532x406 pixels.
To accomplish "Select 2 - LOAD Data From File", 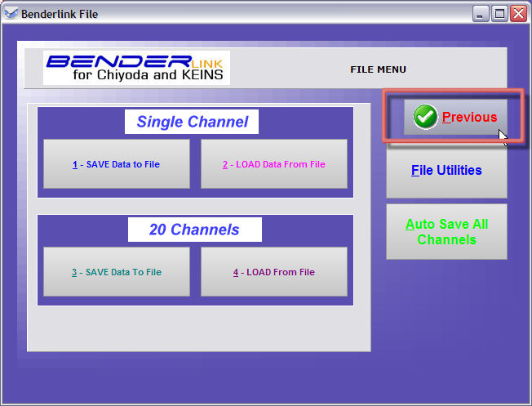I will tap(273, 164).
